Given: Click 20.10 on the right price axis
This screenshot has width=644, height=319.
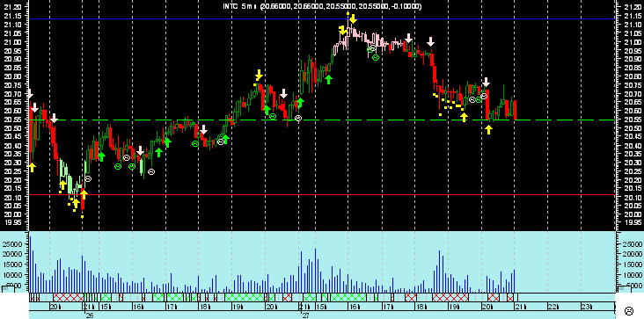Looking at the screenshot, I should point(632,197).
